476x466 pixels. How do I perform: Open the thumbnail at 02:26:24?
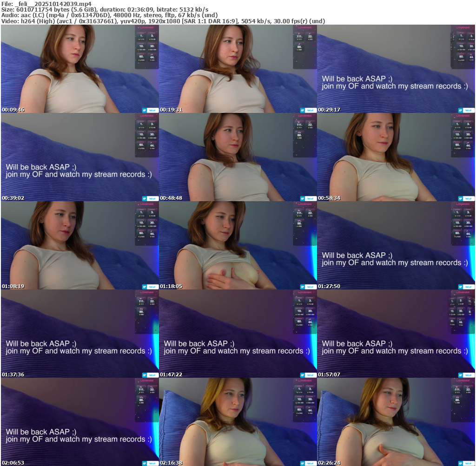point(396,422)
